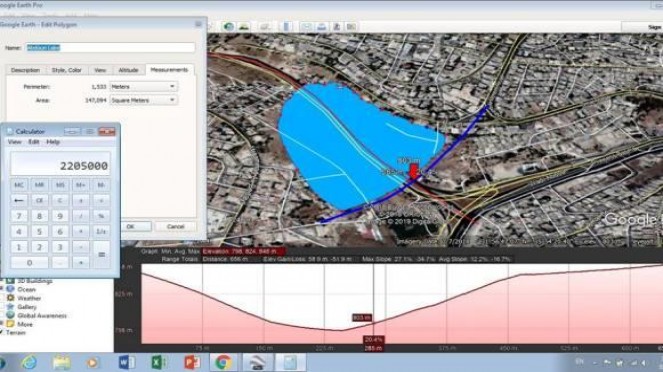Image resolution: width=663 pixels, height=372 pixels.
Task: Open the Area units dropdown (Square Meters)
Action: [x=143, y=100]
